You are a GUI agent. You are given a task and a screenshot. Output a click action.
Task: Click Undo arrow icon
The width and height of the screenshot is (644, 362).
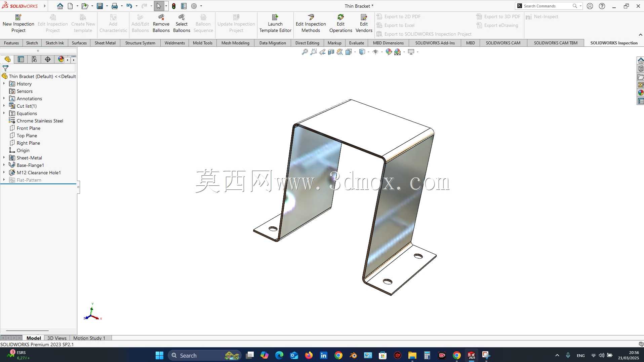tap(129, 6)
